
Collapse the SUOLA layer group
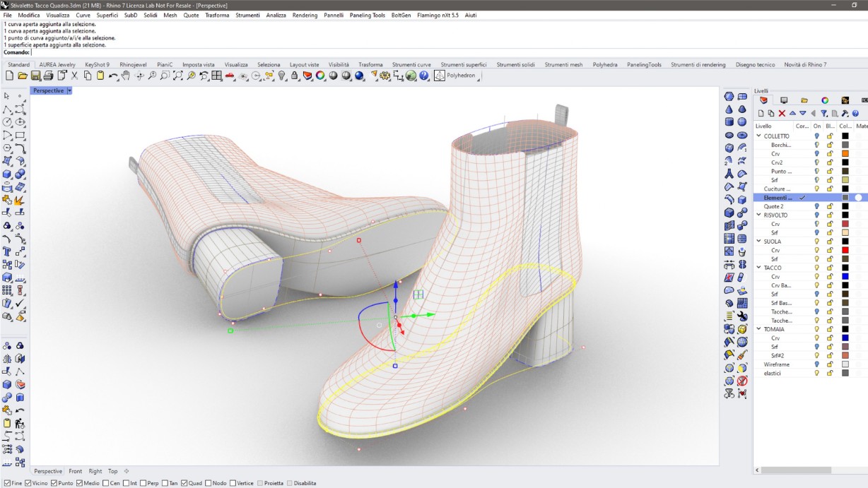(759, 241)
